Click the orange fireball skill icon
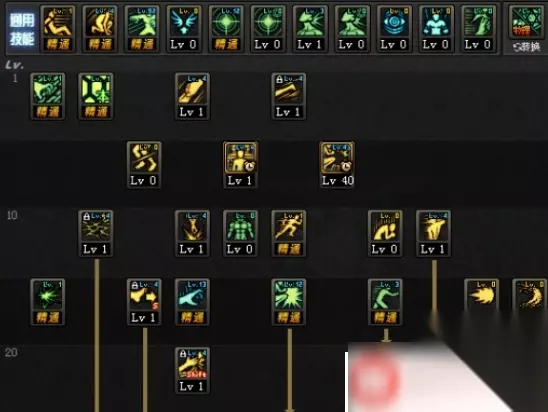Screen dimensions: 548x412 [x=482, y=295]
